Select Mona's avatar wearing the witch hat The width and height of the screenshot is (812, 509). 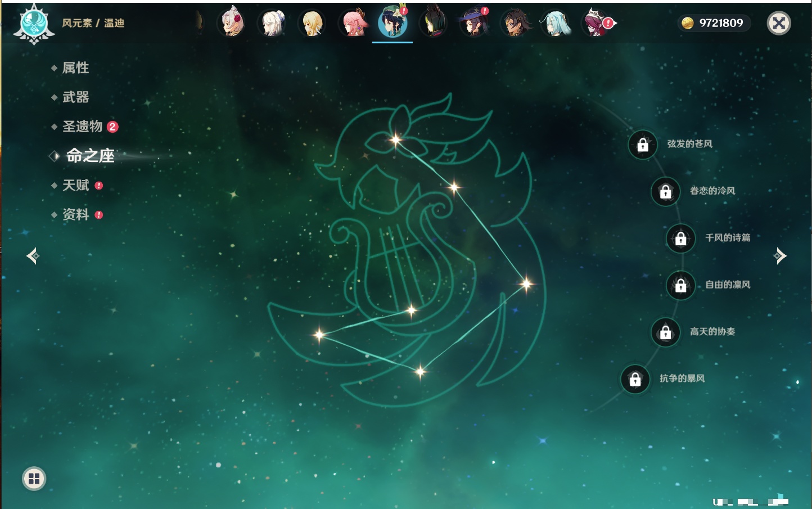point(474,23)
